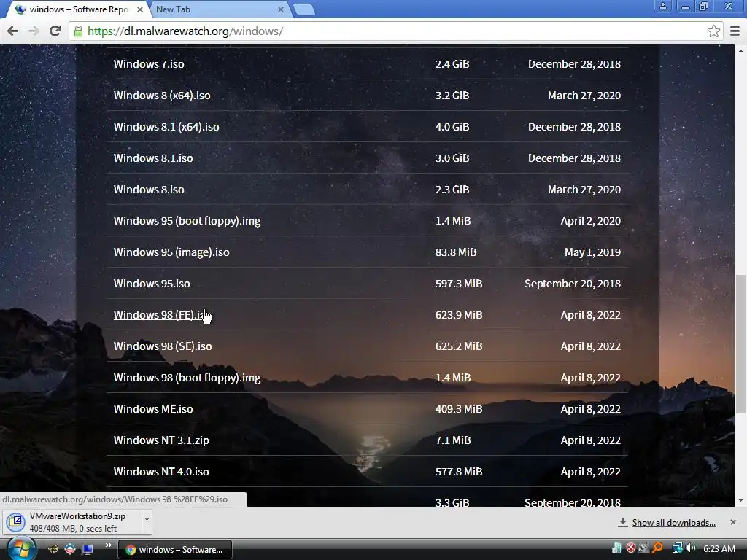Click Windows 98 (boot floppy).img link
Image resolution: width=747 pixels, height=560 pixels.
click(187, 378)
